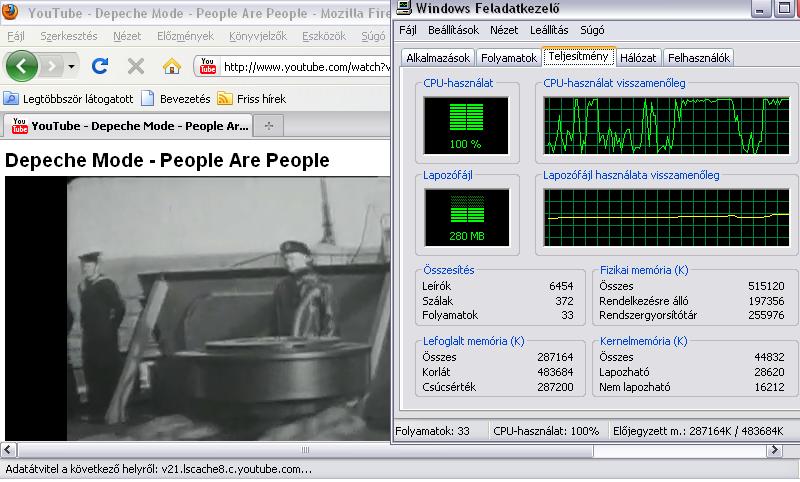Open Task Manager Leállítás menu
This screenshot has width=800, height=482.
tap(549, 30)
